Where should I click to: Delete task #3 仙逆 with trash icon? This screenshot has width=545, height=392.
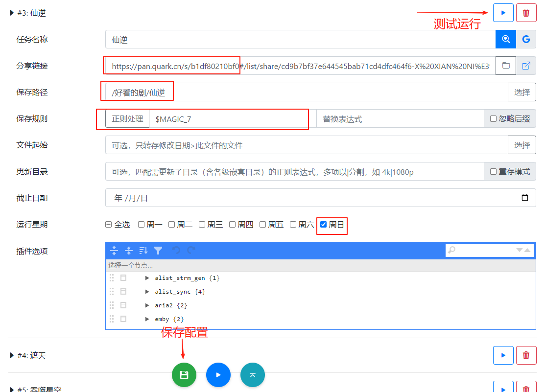(x=526, y=13)
